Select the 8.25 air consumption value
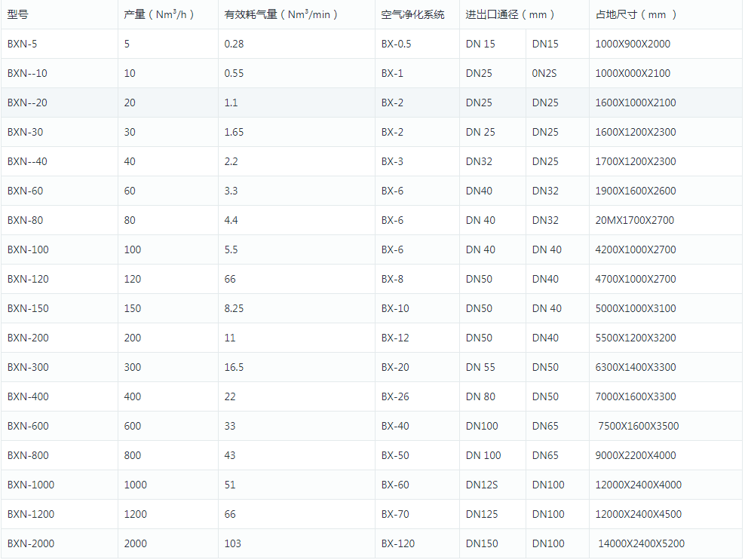This screenshot has width=745, height=560. point(234,309)
